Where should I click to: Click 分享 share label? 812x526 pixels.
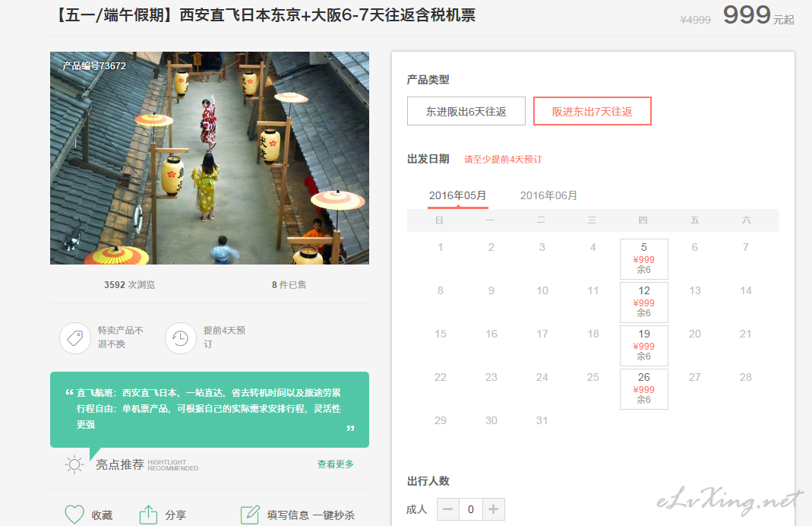[175, 515]
